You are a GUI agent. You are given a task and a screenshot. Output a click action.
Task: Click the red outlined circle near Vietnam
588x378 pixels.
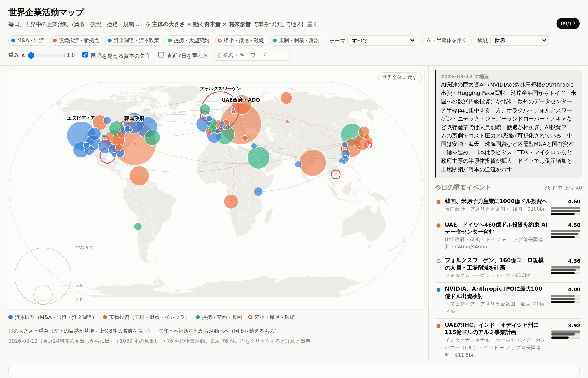pyautogui.click(x=336, y=174)
